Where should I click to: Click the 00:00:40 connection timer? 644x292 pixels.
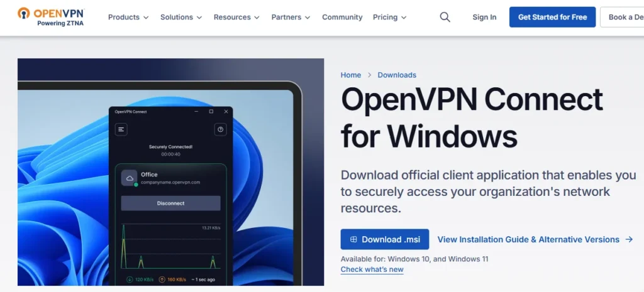pos(170,154)
